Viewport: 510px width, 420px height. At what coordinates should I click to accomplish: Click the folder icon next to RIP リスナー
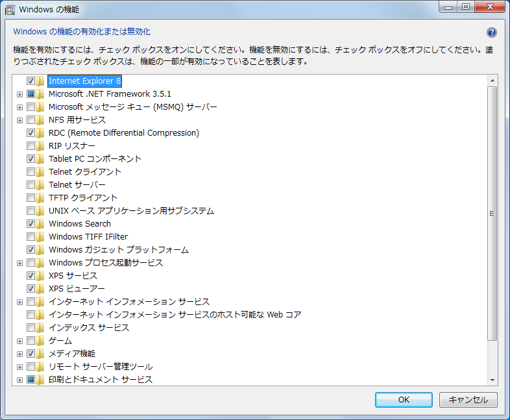40,146
